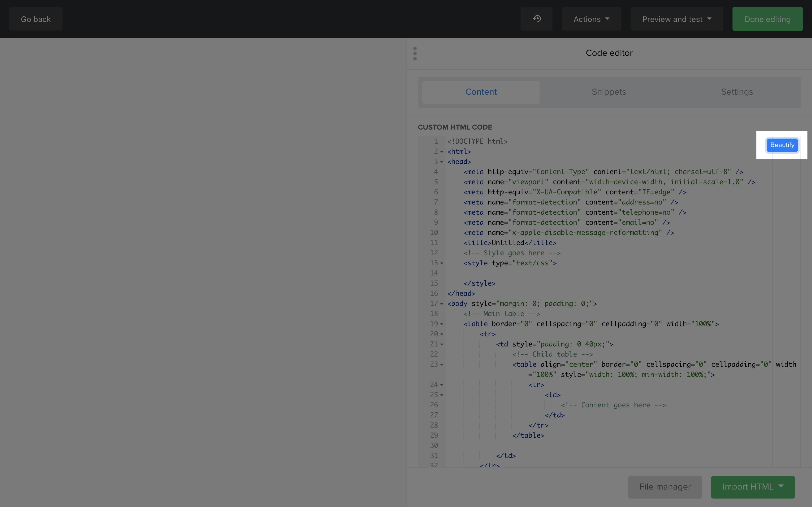Switch to the Snippets tab

(x=609, y=92)
